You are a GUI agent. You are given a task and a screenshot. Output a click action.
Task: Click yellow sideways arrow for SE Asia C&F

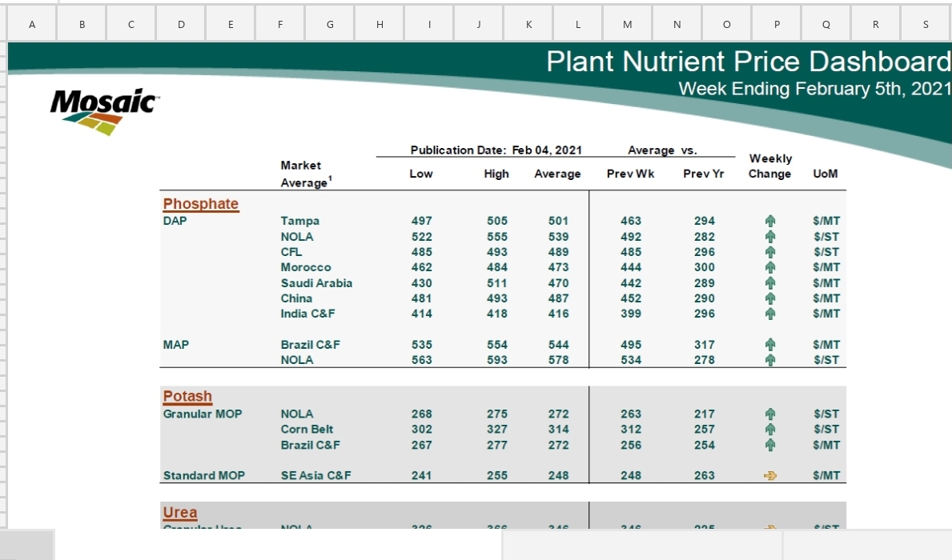770,476
